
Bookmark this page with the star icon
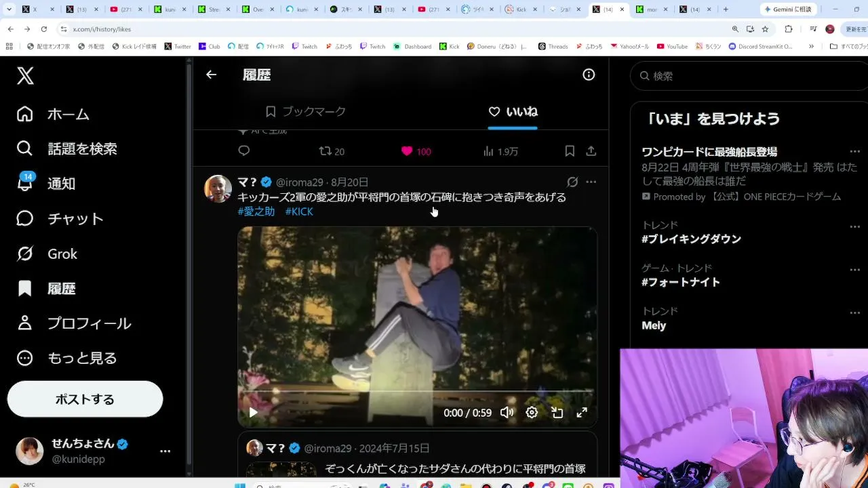click(765, 29)
